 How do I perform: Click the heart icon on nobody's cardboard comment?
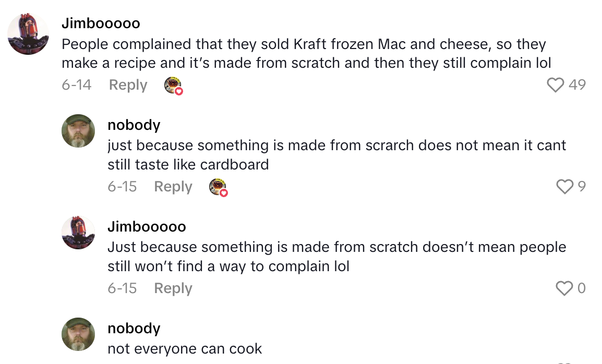pyautogui.click(x=564, y=186)
